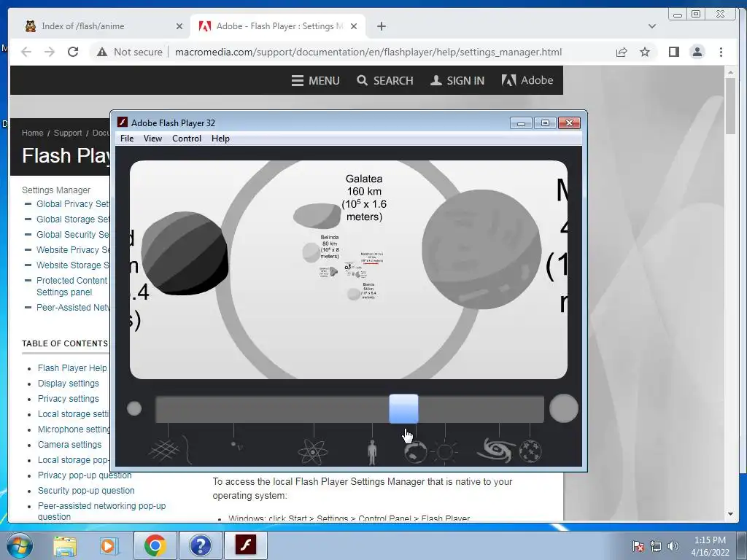Open Website Storage Settings link
747x560 pixels.
coord(73,265)
